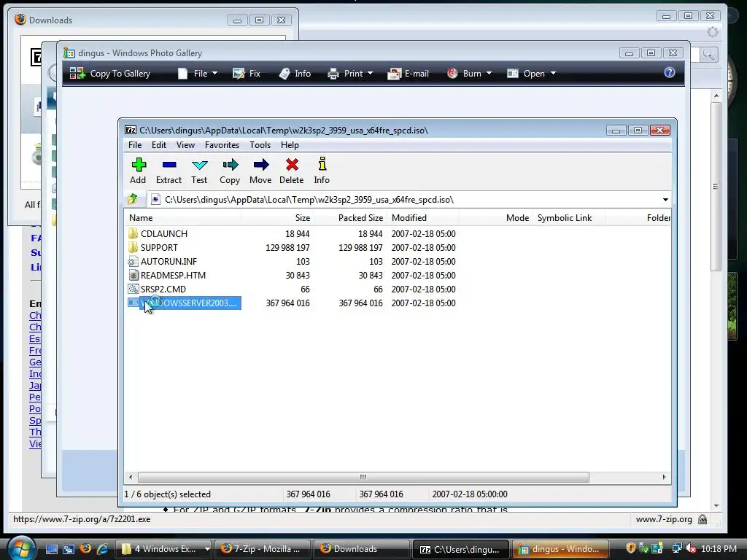This screenshot has width=747, height=560.
Task: Click Show Desktop quick launch icon
Action: point(52,549)
